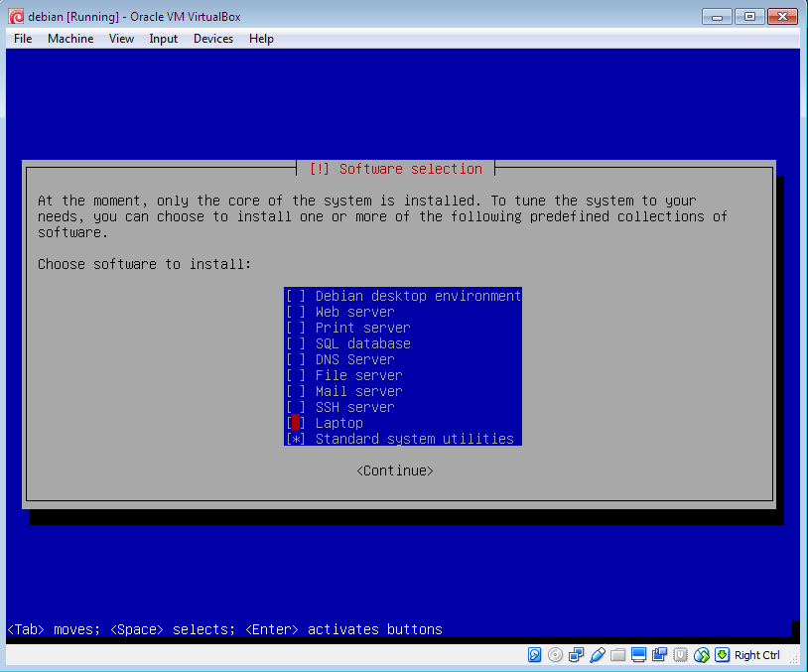Open the File menu
808x672 pixels.
click(x=23, y=39)
